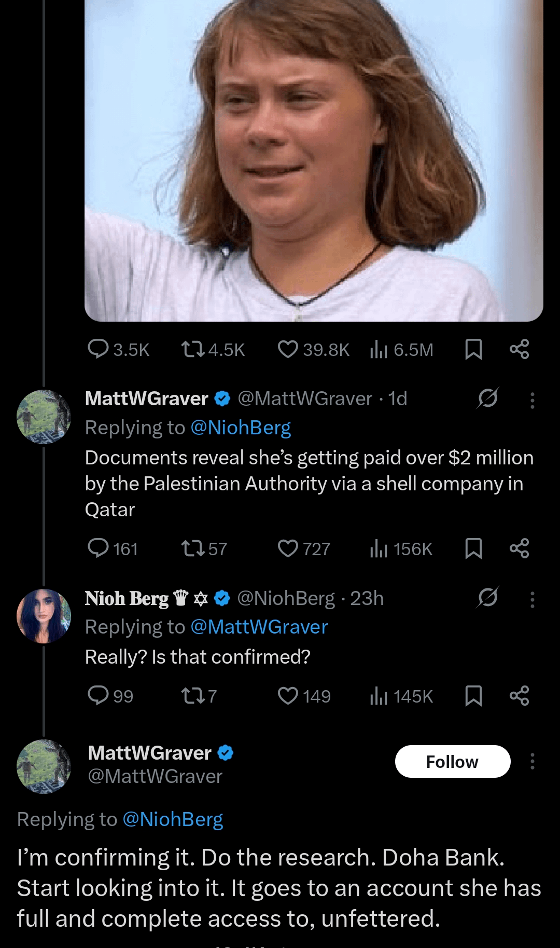Open @MattWGraver link in Nioh Berg's reply

259,627
